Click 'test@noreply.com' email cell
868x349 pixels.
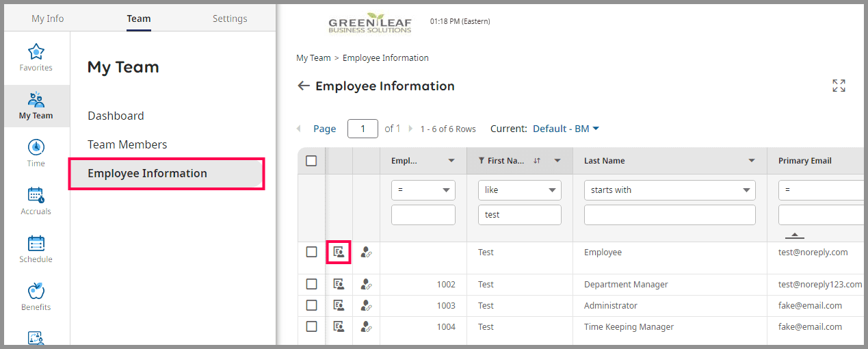point(813,252)
